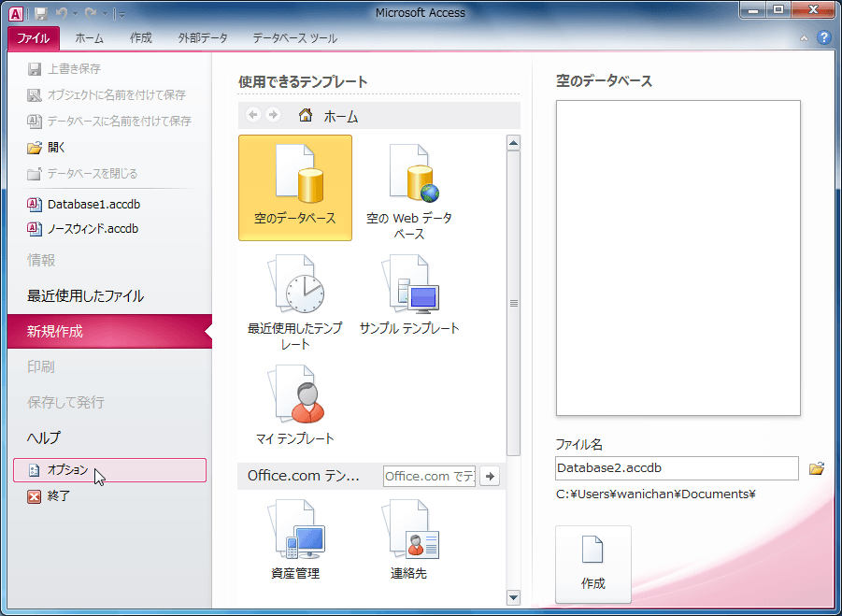Switch to the データベース ツール ribbon tab

click(294, 38)
